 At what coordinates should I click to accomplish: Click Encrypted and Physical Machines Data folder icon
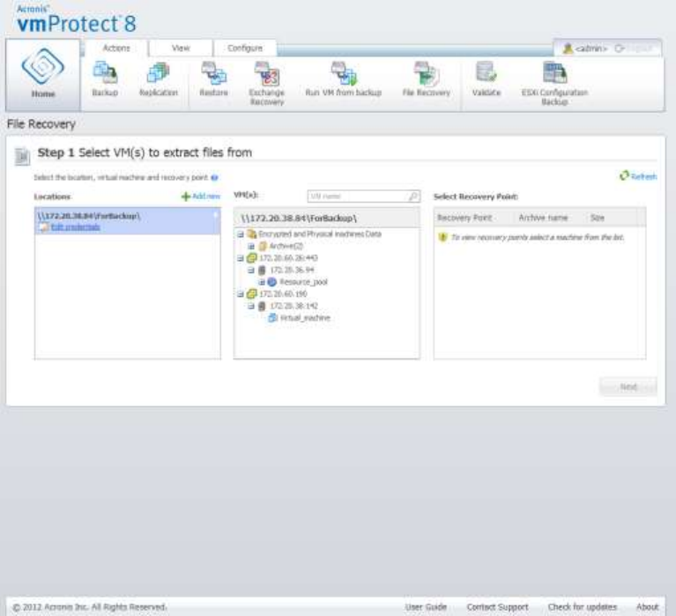click(x=252, y=234)
